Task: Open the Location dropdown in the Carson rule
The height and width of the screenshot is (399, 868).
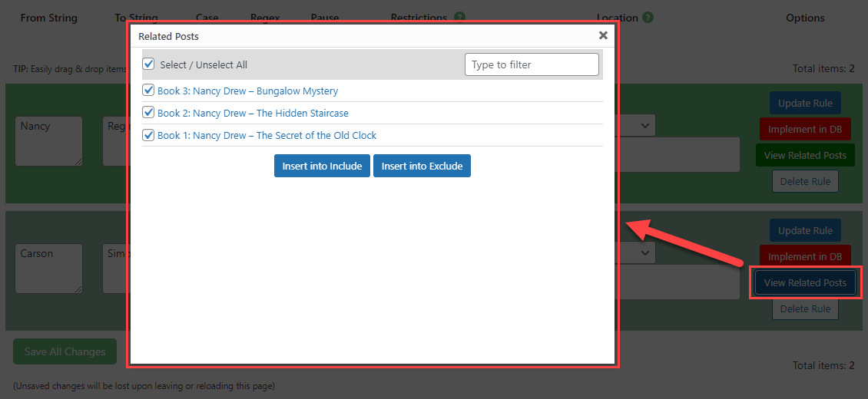Action: click(635, 252)
